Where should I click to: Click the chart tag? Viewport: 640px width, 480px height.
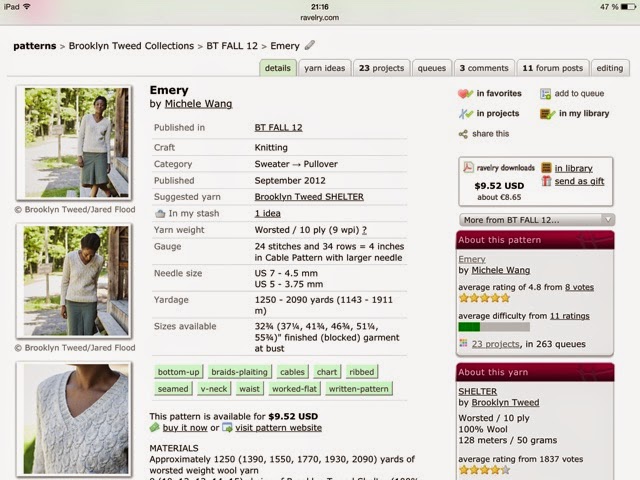pos(327,372)
